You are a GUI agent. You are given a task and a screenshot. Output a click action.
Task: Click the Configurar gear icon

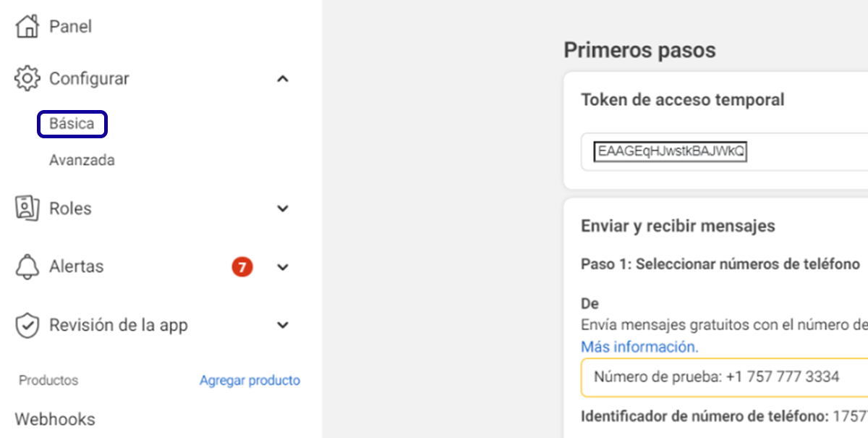pyautogui.click(x=27, y=78)
